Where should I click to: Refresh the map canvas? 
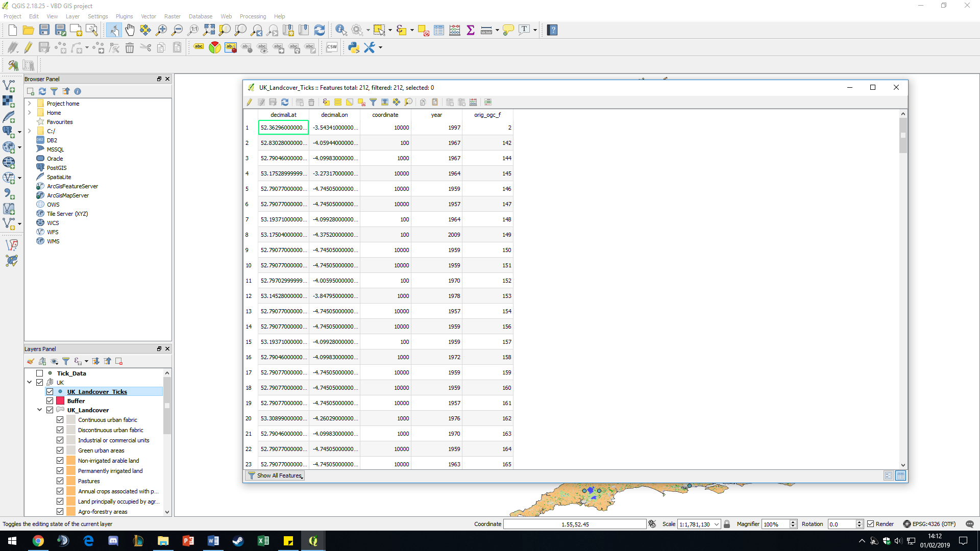(320, 30)
